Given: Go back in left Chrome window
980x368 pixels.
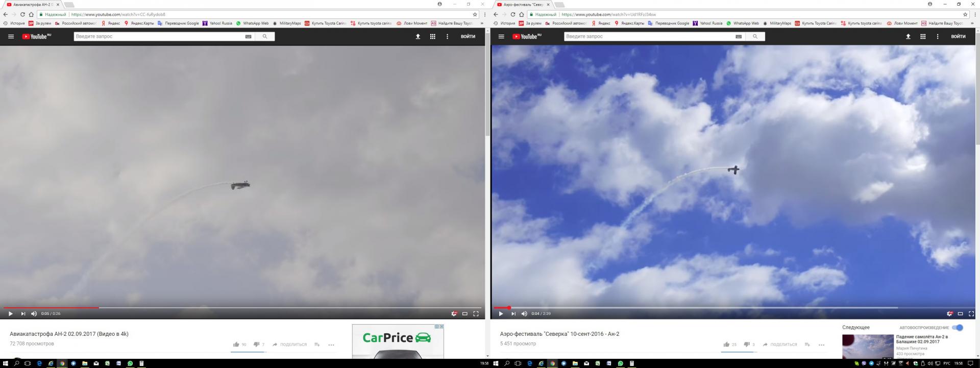Looking at the screenshot, I should (6, 15).
